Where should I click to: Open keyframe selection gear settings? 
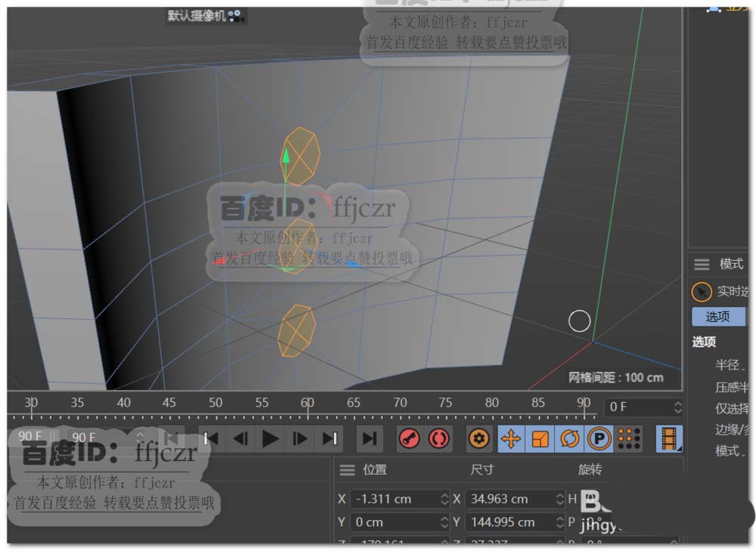[x=479, y=438]
